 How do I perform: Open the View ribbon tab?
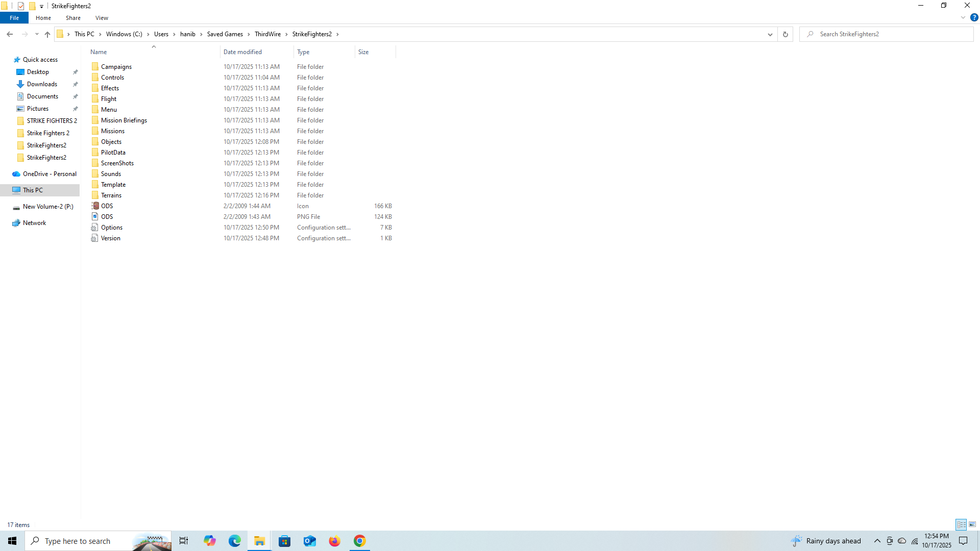102,18
